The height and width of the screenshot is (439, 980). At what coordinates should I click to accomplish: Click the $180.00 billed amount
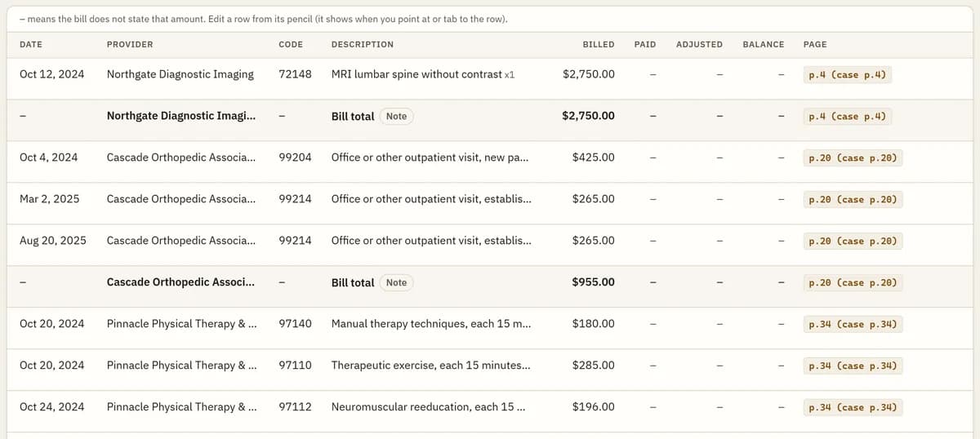pos(594,324)
